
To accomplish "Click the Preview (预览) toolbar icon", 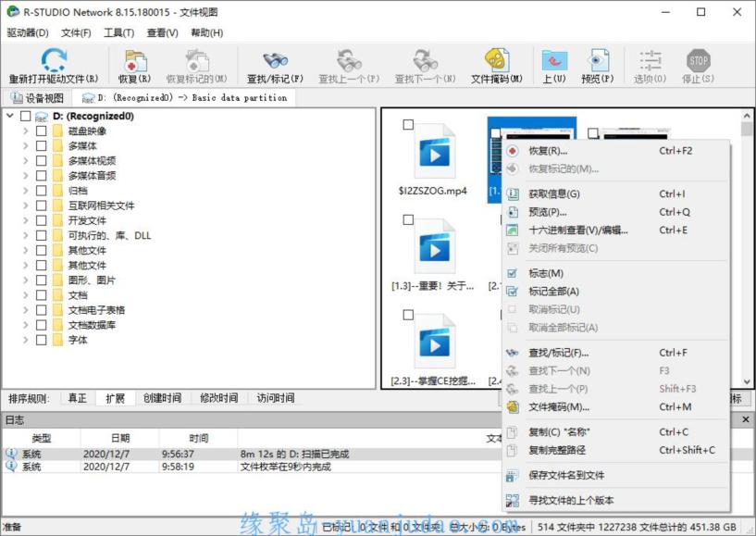I will point(598,60).
